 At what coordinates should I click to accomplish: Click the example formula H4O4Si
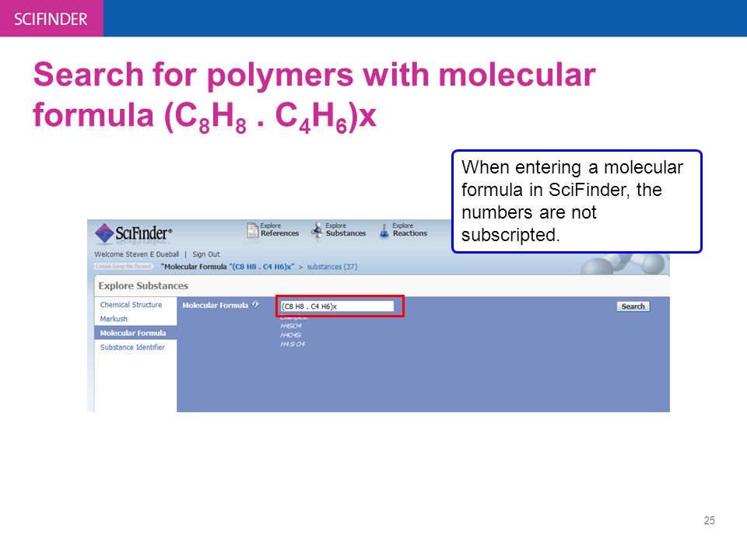pos(290,335)
